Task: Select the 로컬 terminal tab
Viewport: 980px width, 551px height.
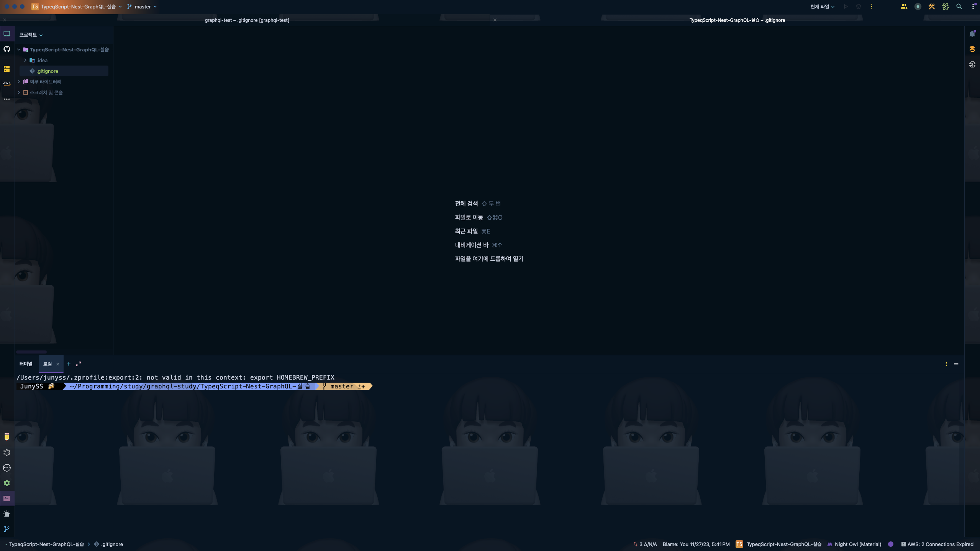Action: [48, 364]
